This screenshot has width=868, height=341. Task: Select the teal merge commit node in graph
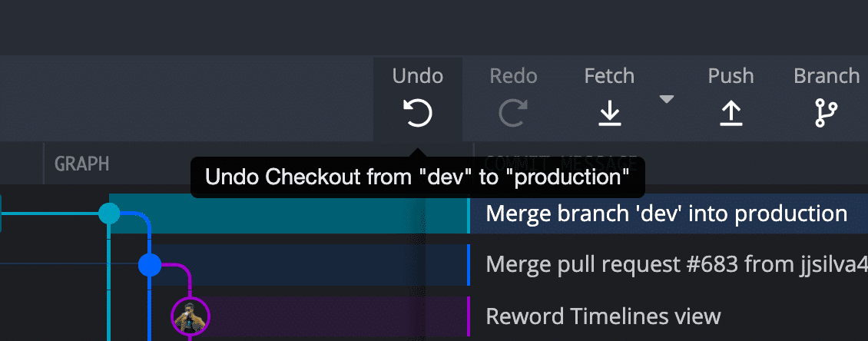(109, 214)
